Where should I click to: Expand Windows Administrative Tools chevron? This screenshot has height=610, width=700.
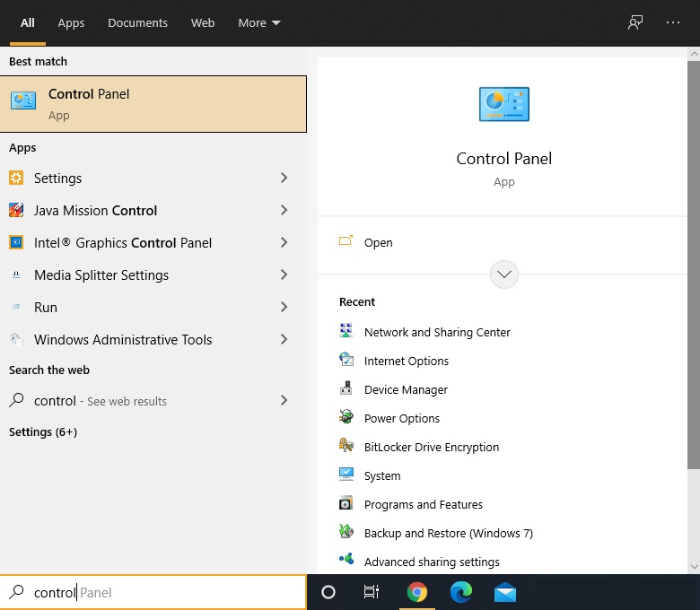284,339
